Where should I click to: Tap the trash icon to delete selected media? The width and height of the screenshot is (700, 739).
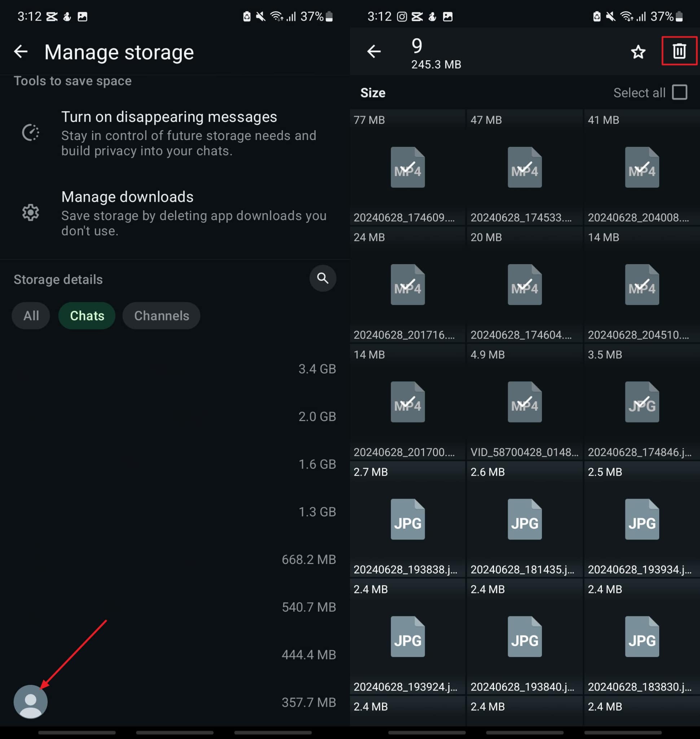[678, 52]
